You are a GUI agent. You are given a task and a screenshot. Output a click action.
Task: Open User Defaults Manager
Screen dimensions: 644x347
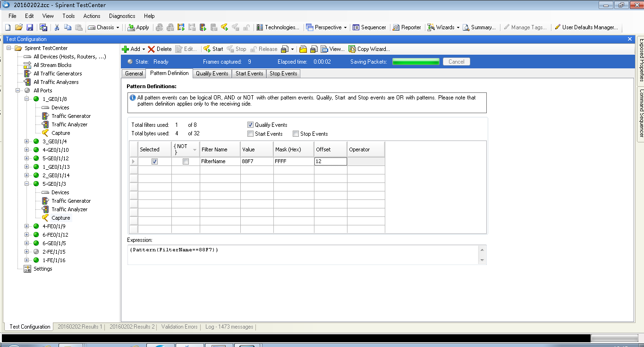pyautogui.click(x=586, y=27)
